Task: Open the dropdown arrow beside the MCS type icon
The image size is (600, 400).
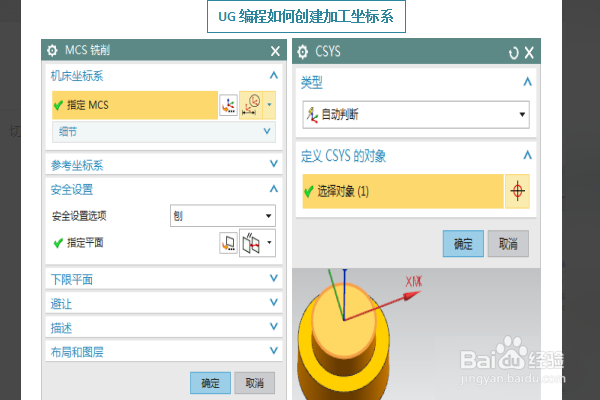Action: pyautogui.click(x=269, y=105)
